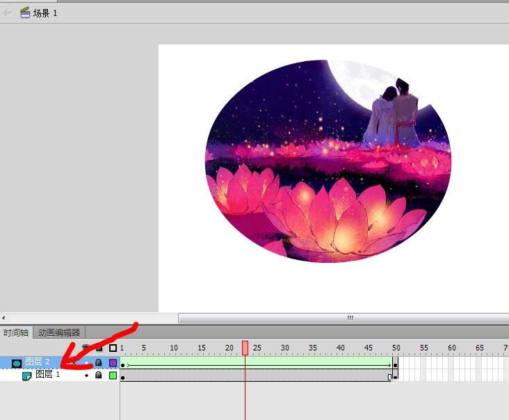
Task: Click green outline swatch of 图层 1
Action: point(113,375)
